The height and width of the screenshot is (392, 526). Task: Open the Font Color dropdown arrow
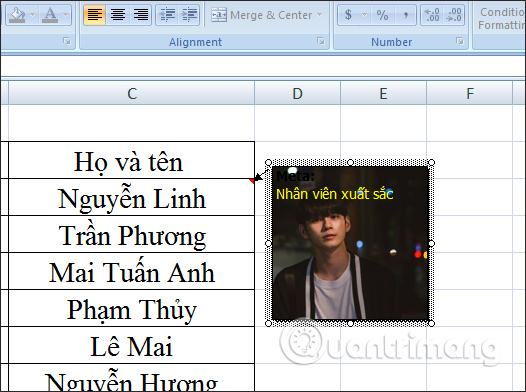coord(66,15)
